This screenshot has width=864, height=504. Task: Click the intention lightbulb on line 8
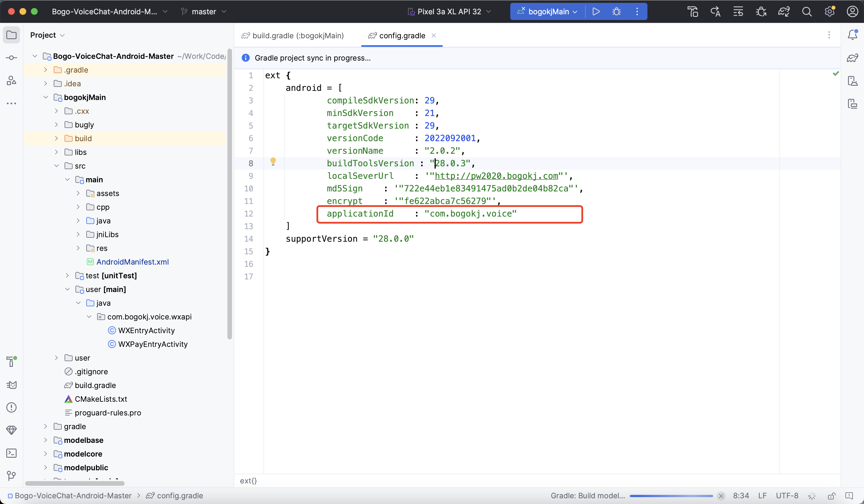click(273, 161)
